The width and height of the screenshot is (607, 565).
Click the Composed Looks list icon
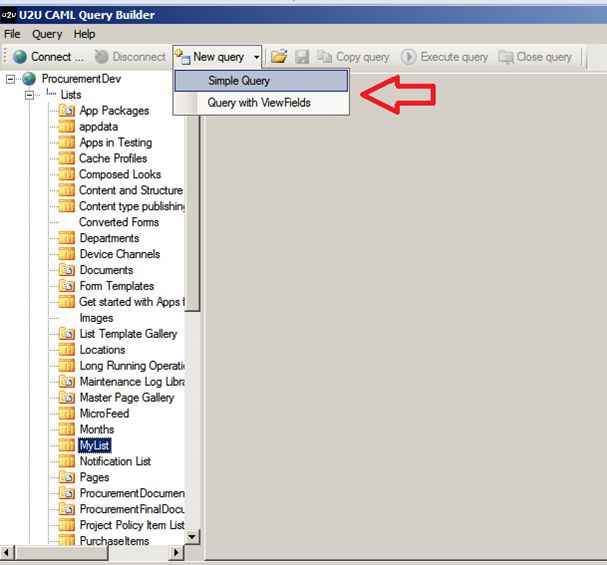pyautogui.click(x=67, y=174)
